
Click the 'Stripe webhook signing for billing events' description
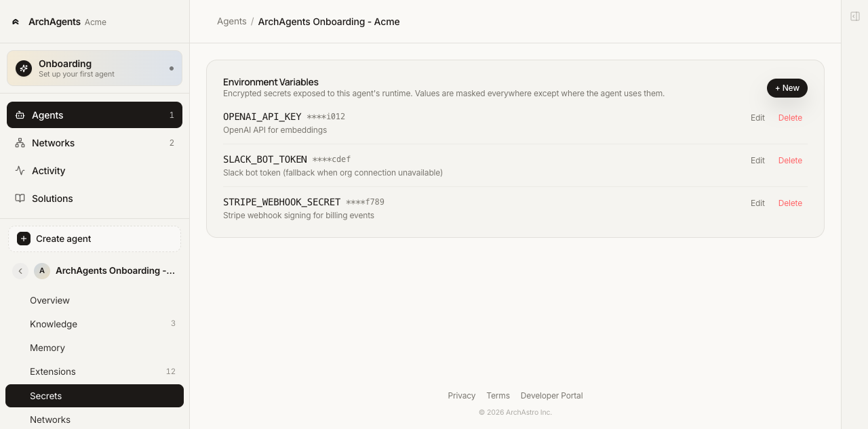pyautogui.click(x=298, y=216)
